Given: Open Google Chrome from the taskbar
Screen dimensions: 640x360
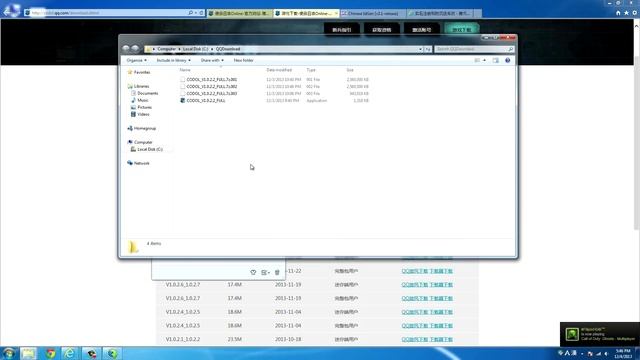Looking at the screenshot, I should (x=50, y=353).
